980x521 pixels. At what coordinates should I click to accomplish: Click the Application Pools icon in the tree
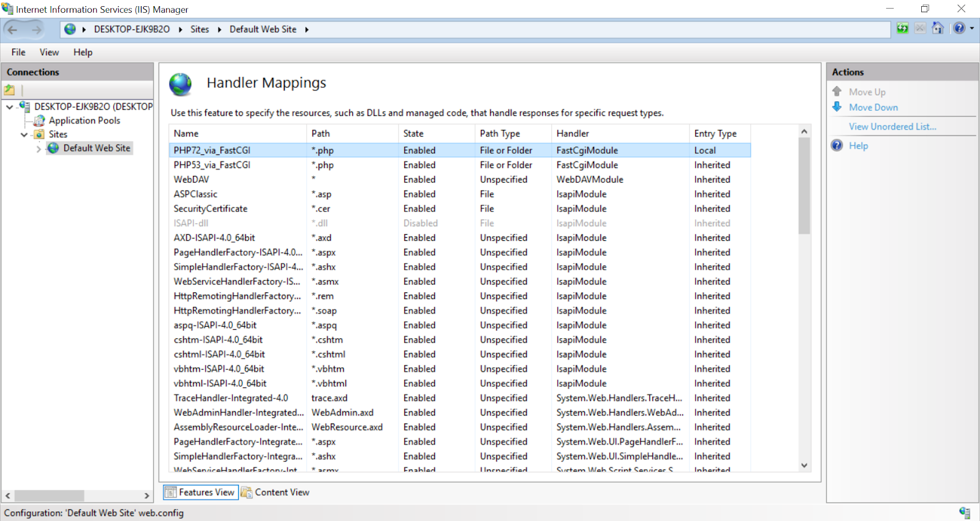[x=40, y=121]
